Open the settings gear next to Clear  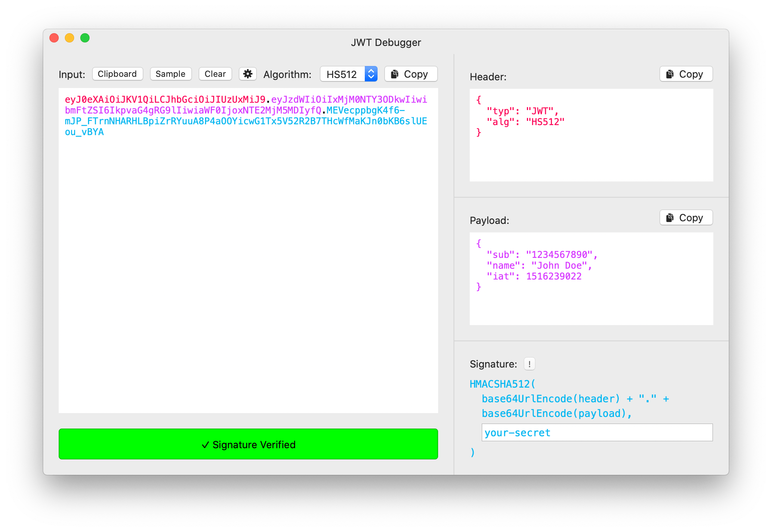coord(248,74)
